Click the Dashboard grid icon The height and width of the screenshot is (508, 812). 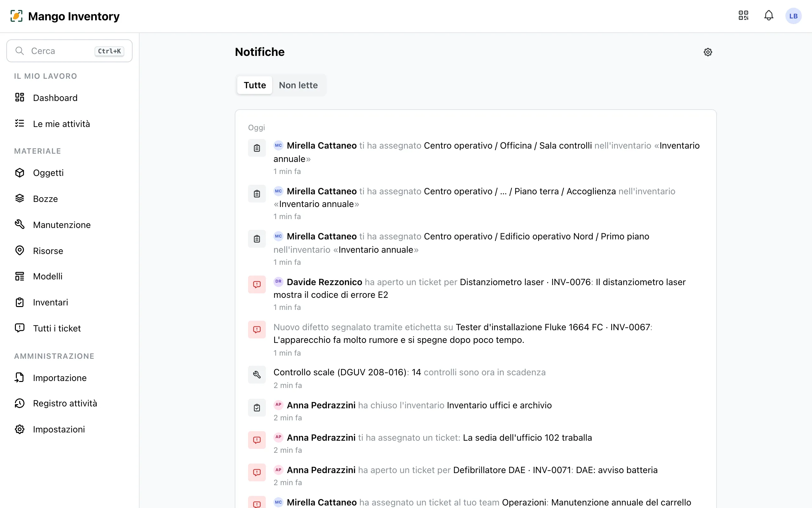tap(20, 97)
